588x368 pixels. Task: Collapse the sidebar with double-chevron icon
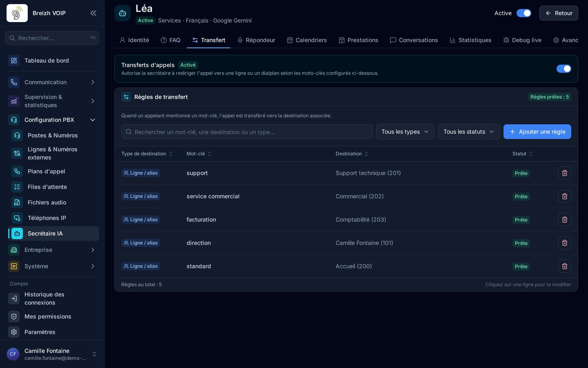[93, 13]
